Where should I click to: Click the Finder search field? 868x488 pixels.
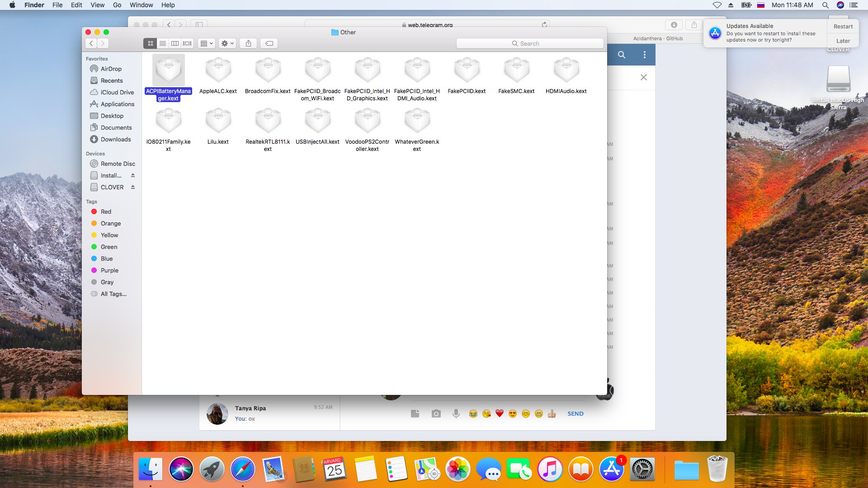[x=530, y=43]
